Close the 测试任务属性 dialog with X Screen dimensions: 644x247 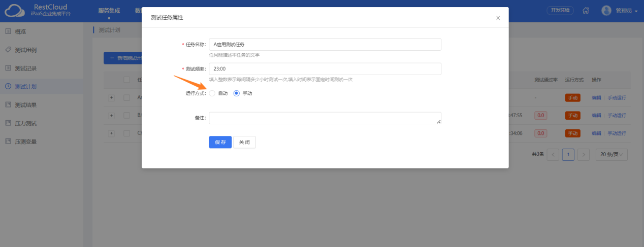[498, 18]
